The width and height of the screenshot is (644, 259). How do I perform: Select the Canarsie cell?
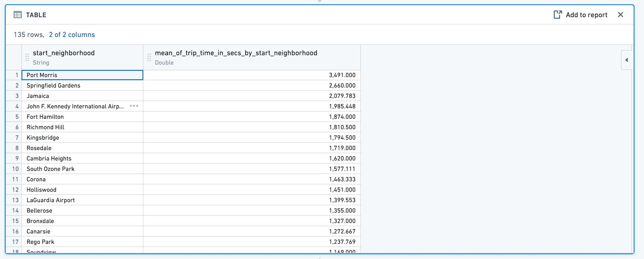82,231
